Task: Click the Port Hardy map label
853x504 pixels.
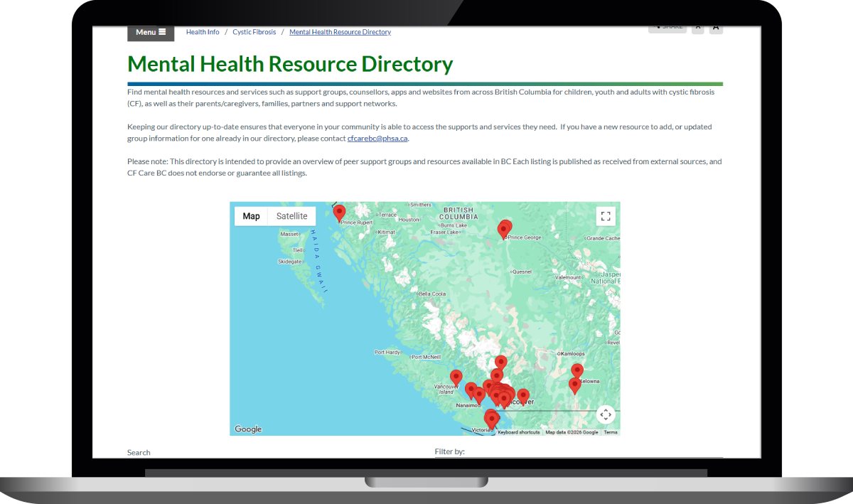Action: point(387,353)
